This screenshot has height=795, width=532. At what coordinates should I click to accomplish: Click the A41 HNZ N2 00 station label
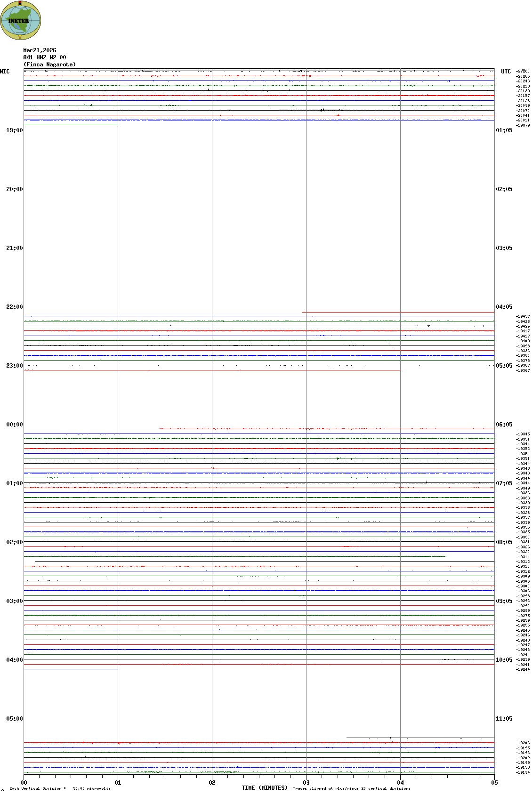point(45,57)
